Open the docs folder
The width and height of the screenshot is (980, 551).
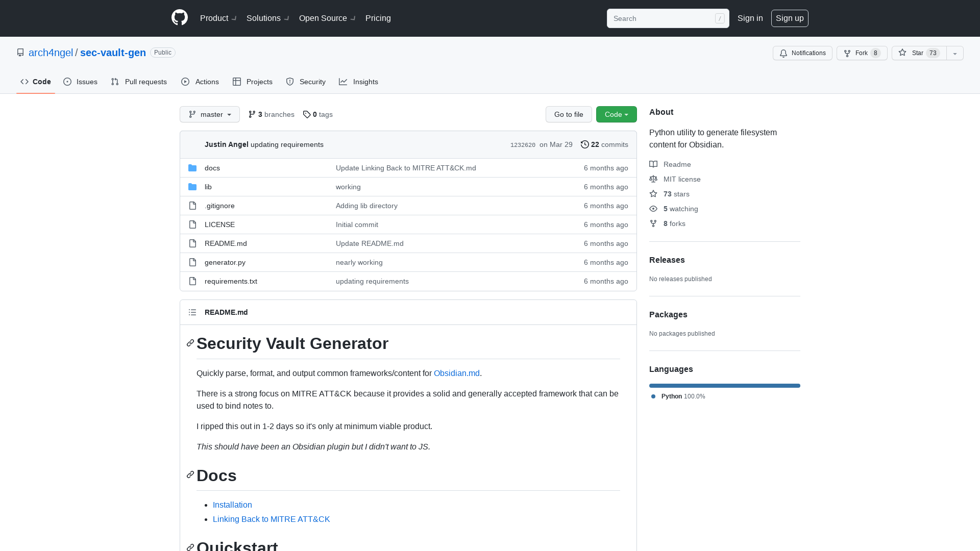click(x=212, y=168)
